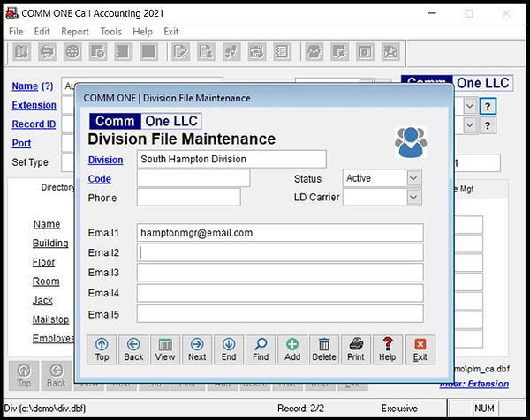530x420 pixels.
Task: Focus the Email5 input field
Action: [280, 314]
